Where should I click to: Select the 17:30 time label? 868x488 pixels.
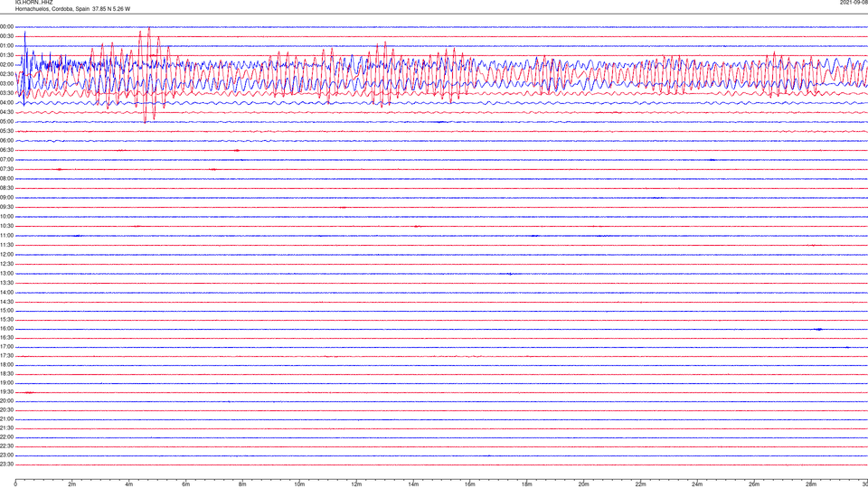[x=6, y=356]
